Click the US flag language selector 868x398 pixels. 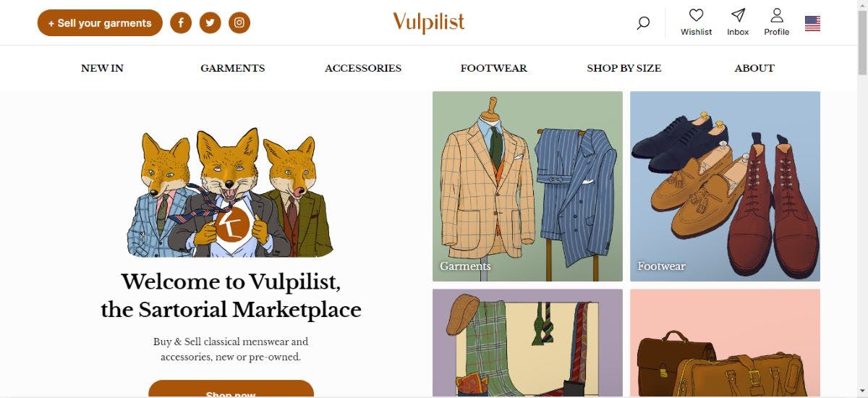click(812, 24)
